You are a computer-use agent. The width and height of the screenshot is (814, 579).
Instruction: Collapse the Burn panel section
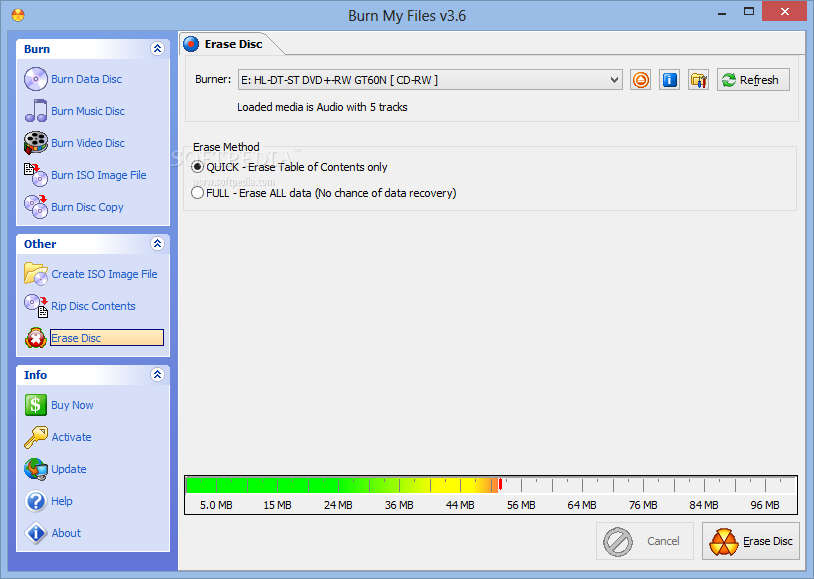click(157, 49)
